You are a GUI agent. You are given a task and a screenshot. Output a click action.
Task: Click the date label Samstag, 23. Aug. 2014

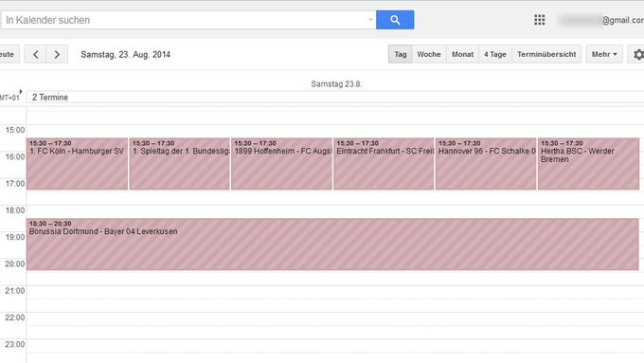[125, 54]
